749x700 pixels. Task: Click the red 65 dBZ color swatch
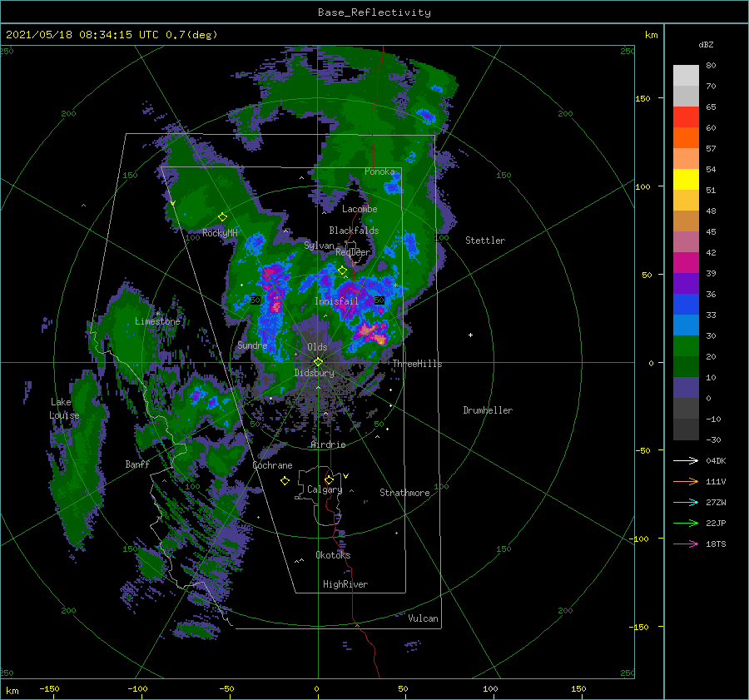click(x=686, y=117)
